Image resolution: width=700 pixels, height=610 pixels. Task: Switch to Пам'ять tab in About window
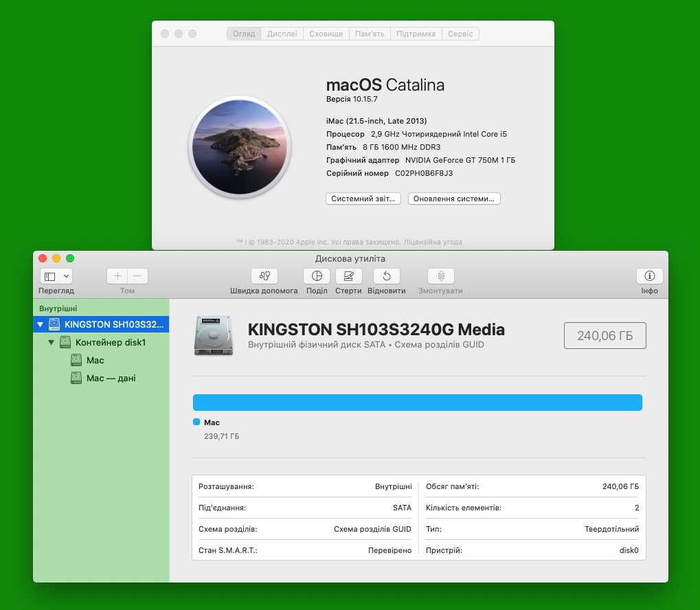(x=370, y=34)
